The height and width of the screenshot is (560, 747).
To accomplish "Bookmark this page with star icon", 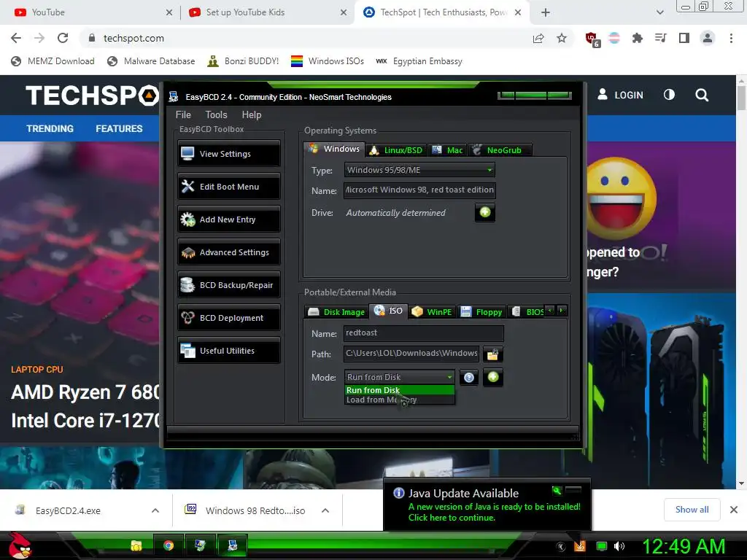I will click(x=562, y=38).
